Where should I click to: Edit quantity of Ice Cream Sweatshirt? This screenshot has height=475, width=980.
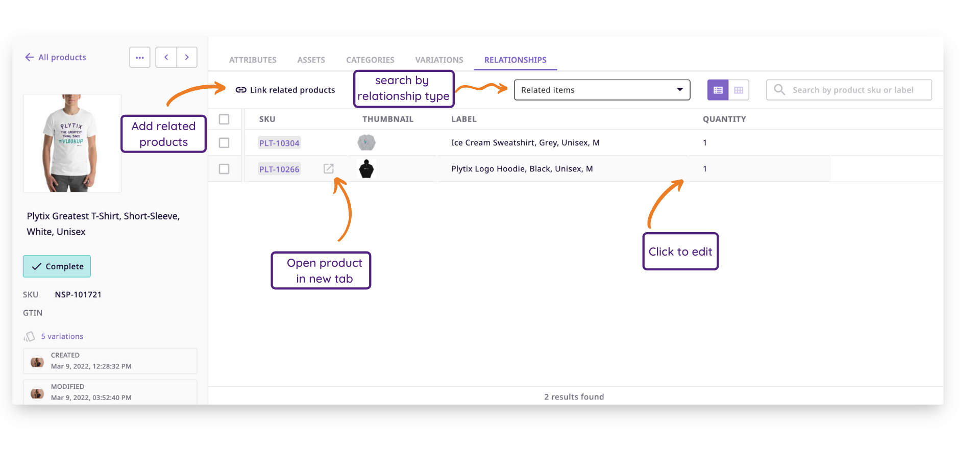(705, 143)
